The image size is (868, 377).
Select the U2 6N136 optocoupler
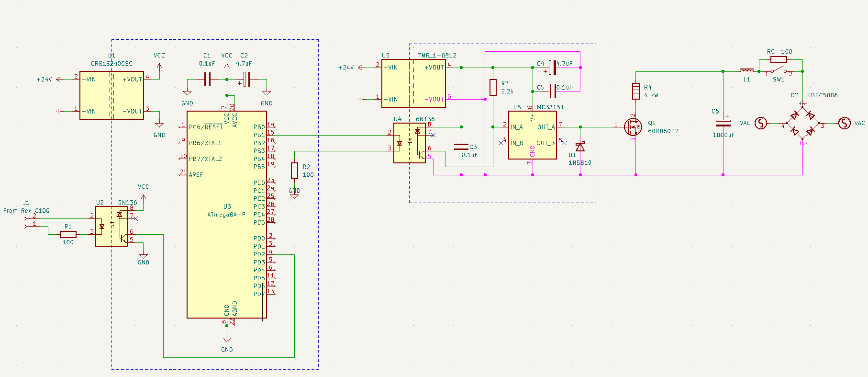111,226
